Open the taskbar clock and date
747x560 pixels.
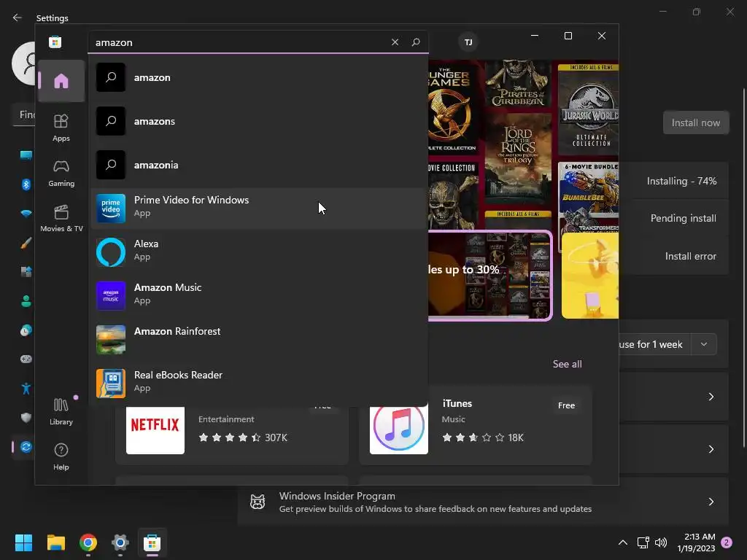click(696, 542)
